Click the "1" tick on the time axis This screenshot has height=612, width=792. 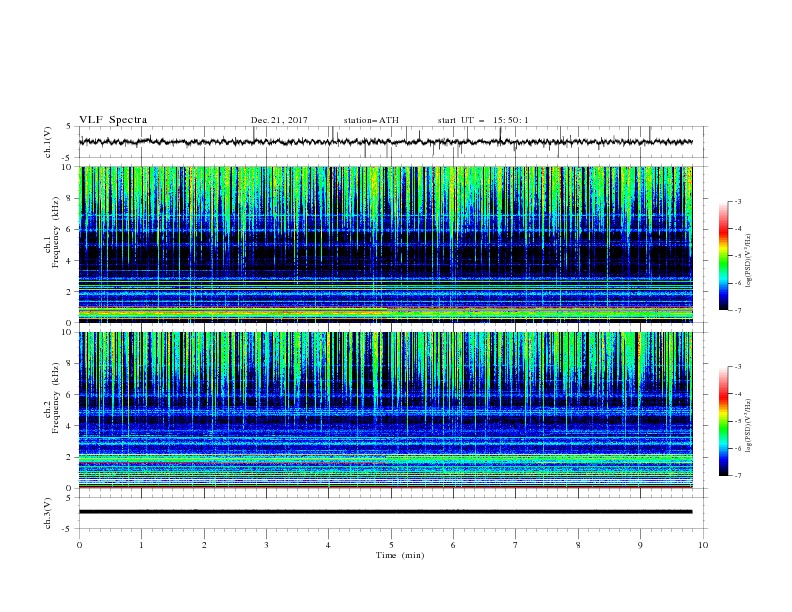[141, 545]
